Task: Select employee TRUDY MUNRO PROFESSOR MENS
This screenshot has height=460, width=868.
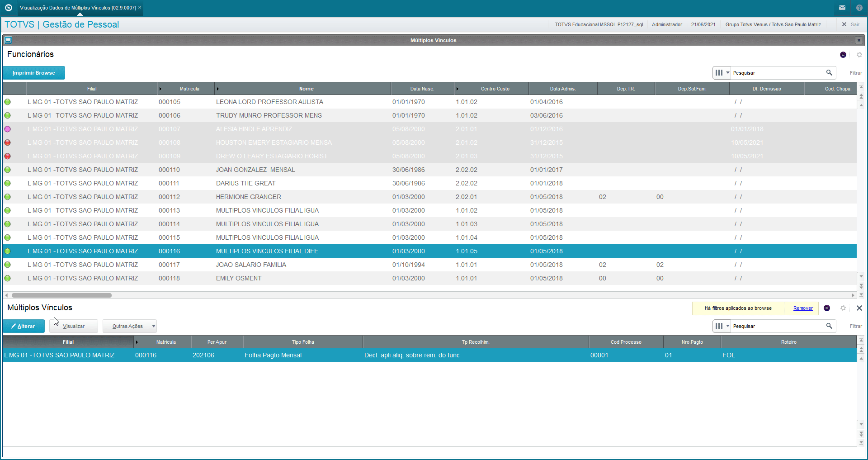Action: point(429,115)
